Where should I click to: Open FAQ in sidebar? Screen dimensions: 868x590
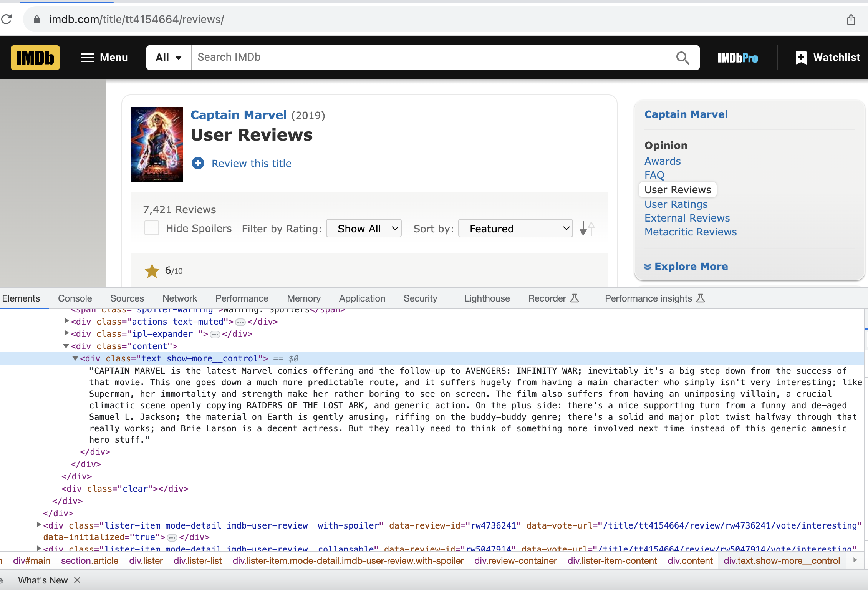(654, 175)
